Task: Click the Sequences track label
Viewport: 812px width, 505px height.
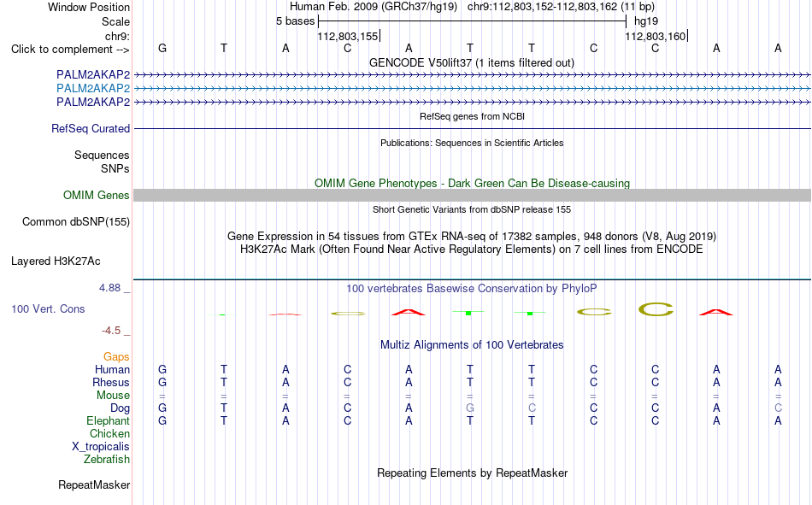Action: click(x=102, y=155)
